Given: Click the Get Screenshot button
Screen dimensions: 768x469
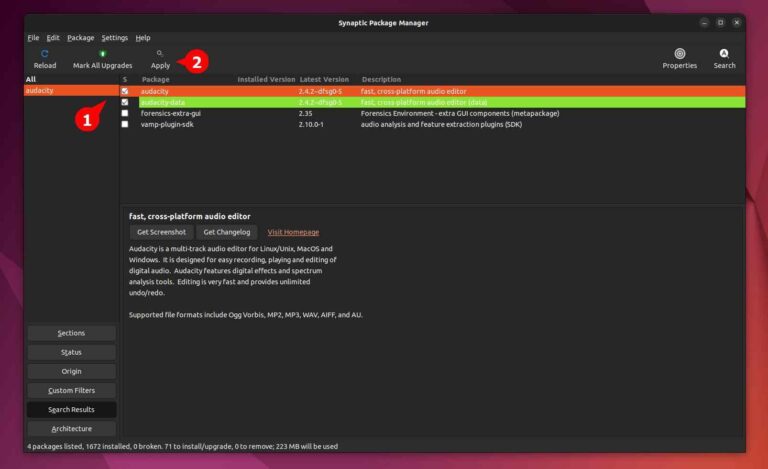Looking at the screenshot, I should [161, 232].
